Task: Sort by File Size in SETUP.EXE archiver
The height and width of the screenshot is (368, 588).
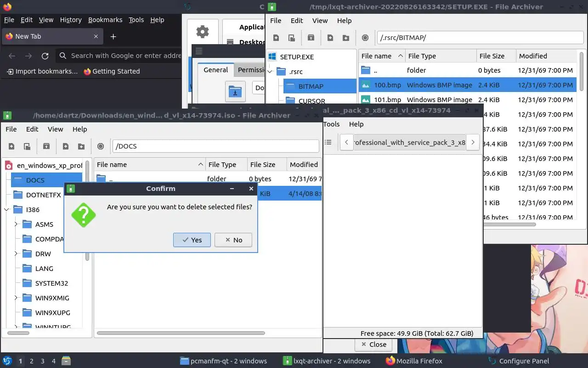Action: tap(496, 56)
